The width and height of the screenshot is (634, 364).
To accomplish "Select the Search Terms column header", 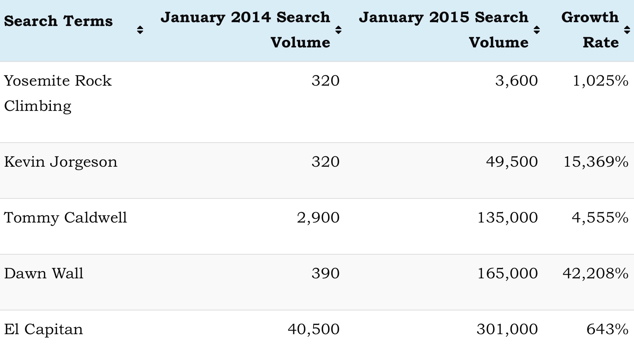I will (x=58, y=21).
